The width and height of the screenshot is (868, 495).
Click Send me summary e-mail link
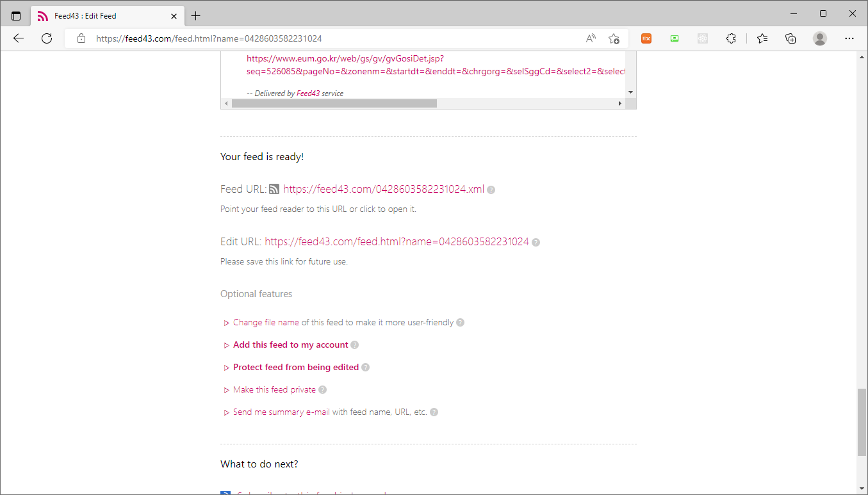281,412
